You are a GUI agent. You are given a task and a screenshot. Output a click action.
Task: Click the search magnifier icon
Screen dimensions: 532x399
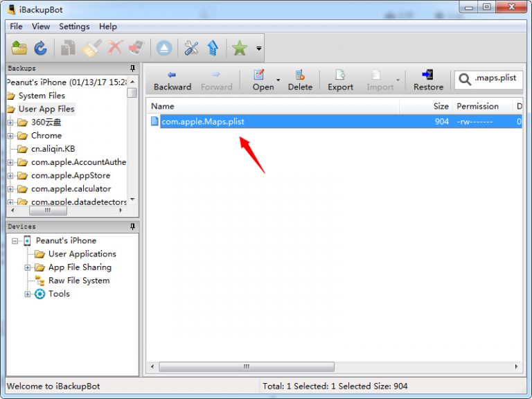pos(465,80)
